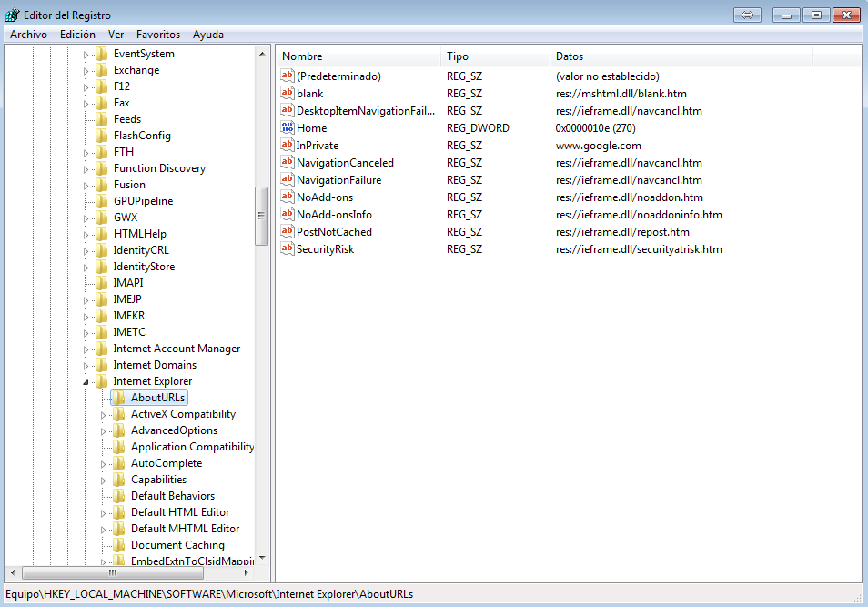Open the Ver menu
The image size is (868, 607).
(116, 35)
